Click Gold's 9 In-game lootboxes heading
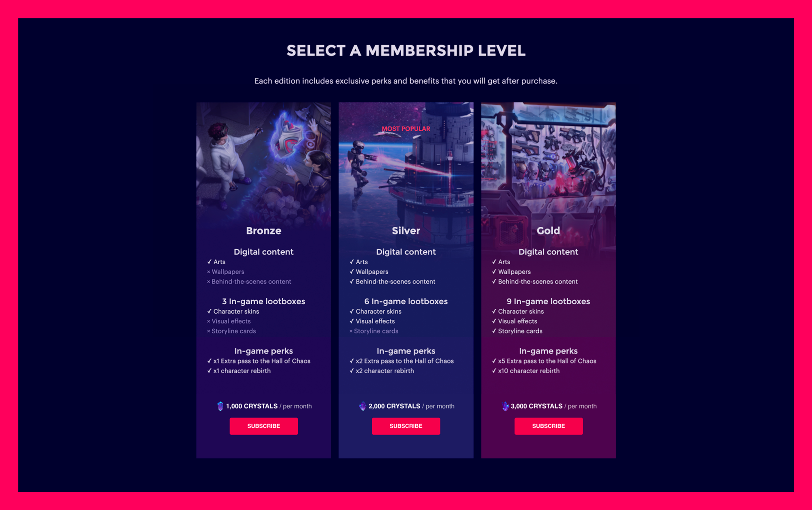 point(549,301)
